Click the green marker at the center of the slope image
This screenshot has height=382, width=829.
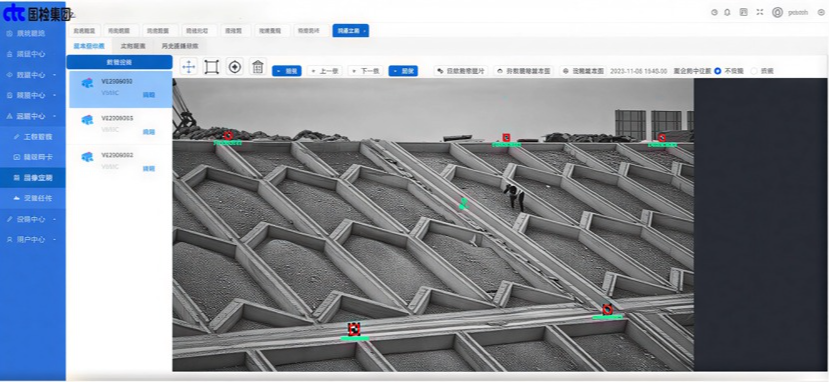pyautogui.click(x=464, y=203)
